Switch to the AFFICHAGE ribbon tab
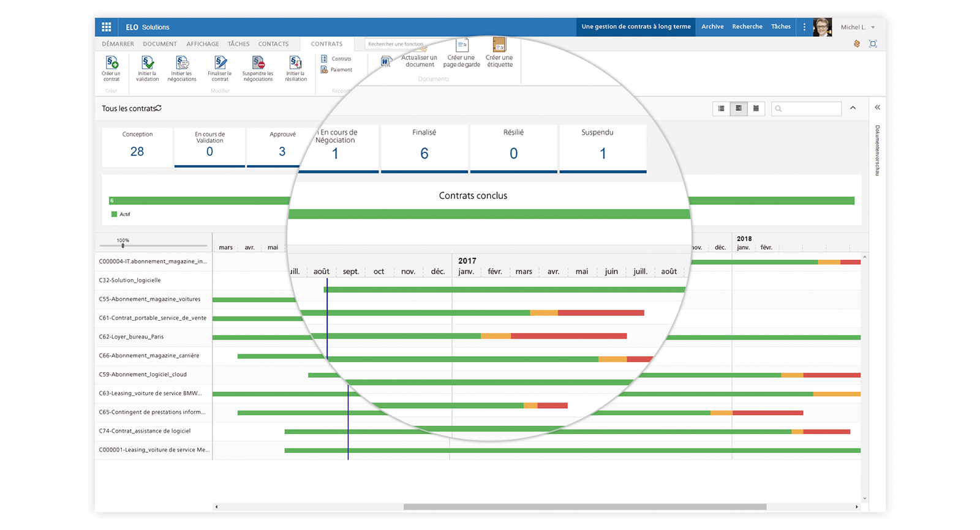Screen dimensions: 980x530 pyautogui.click(x=203, y=44)
